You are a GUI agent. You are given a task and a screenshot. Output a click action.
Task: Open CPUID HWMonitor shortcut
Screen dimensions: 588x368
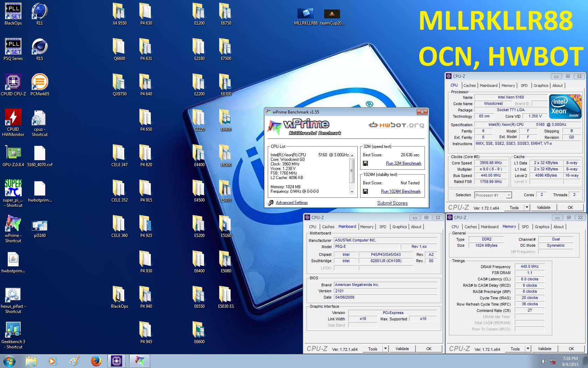13,117
